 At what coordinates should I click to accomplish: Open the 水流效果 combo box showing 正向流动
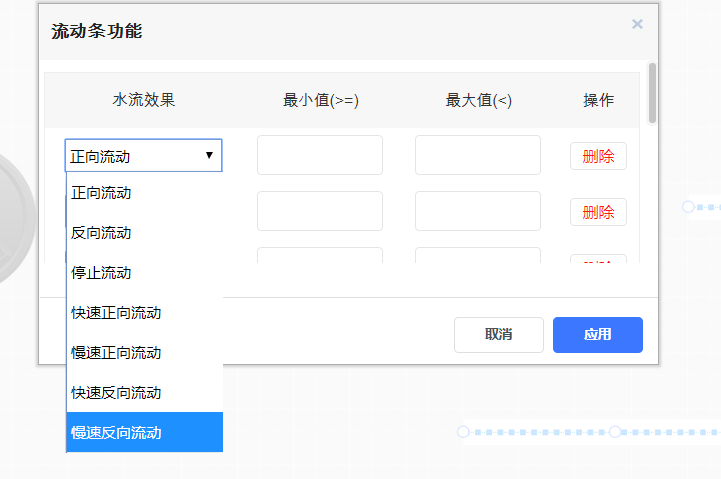143,156
